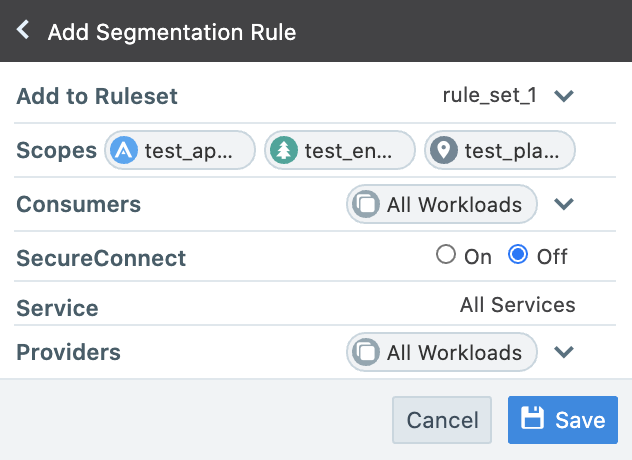Click the Cancel button
This screenshot has height=460, width=632.
[442, 420]
